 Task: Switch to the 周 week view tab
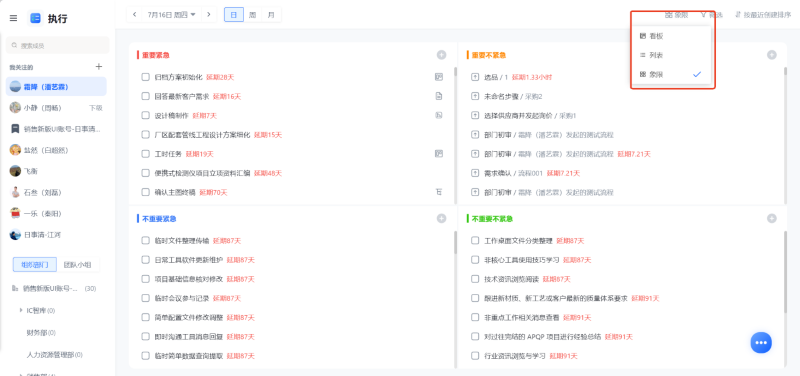[x=252, y=15]
